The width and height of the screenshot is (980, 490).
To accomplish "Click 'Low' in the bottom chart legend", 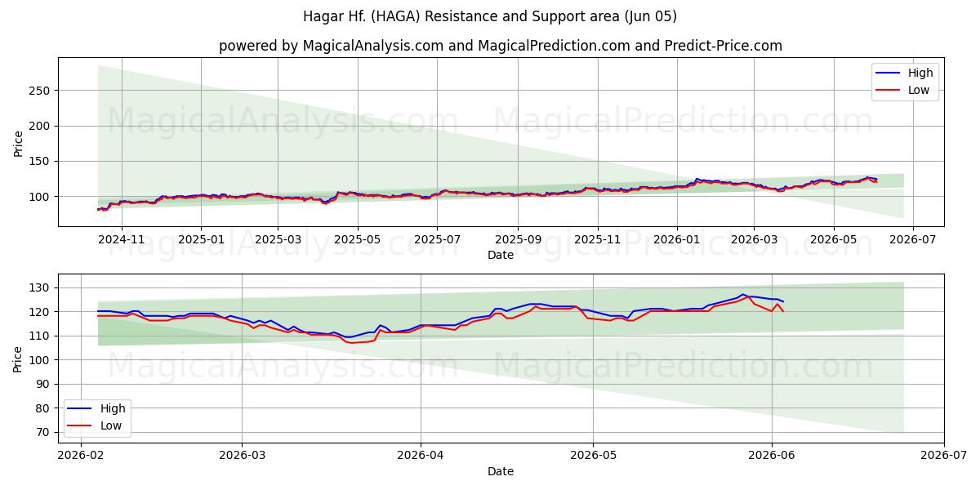I will 111,425.
